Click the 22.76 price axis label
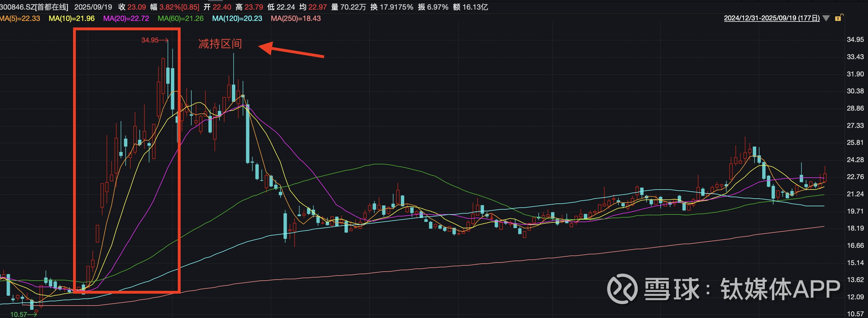Viewport: 868px width, 318px height. (x=855, y=177)
